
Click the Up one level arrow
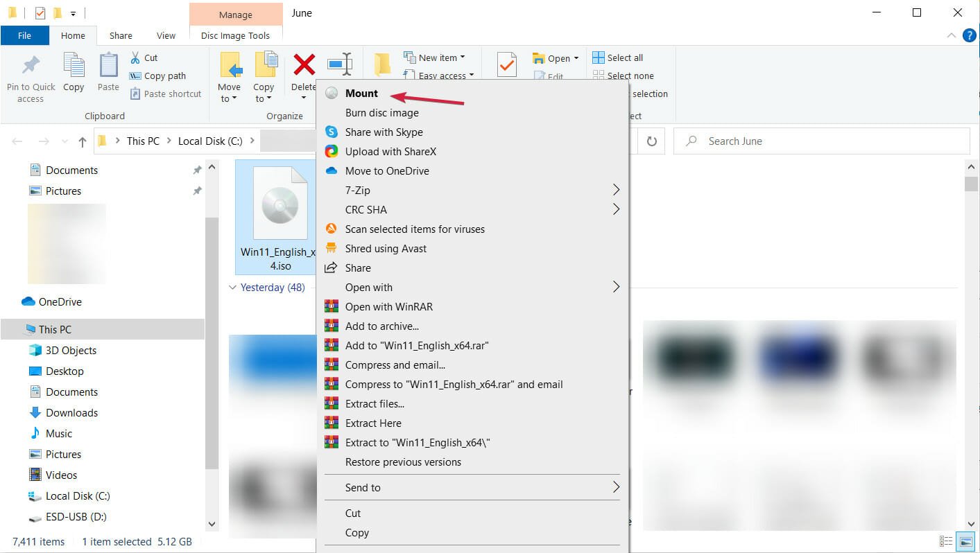pos(83,141)
